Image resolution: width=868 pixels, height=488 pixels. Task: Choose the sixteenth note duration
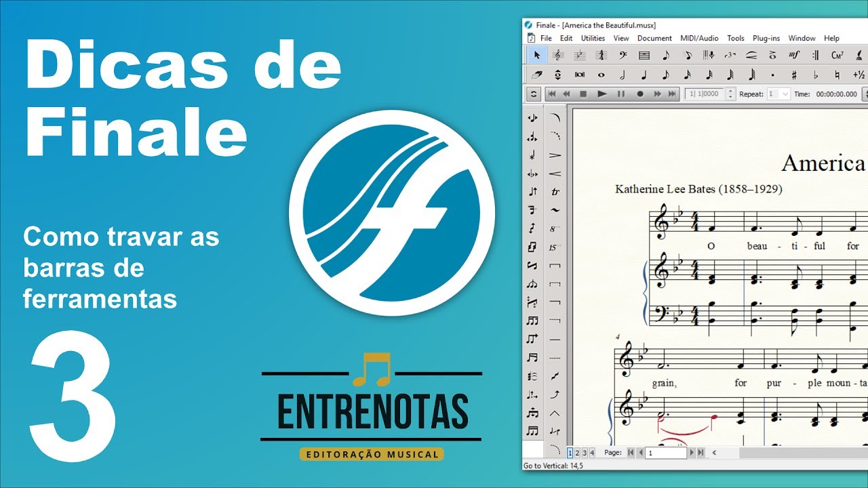[x=687, y=75]
